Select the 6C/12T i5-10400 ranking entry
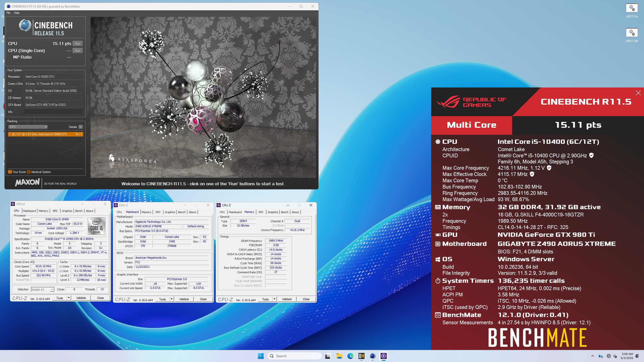Viewport: 644px width, 362px height. (x=46, y=134)
